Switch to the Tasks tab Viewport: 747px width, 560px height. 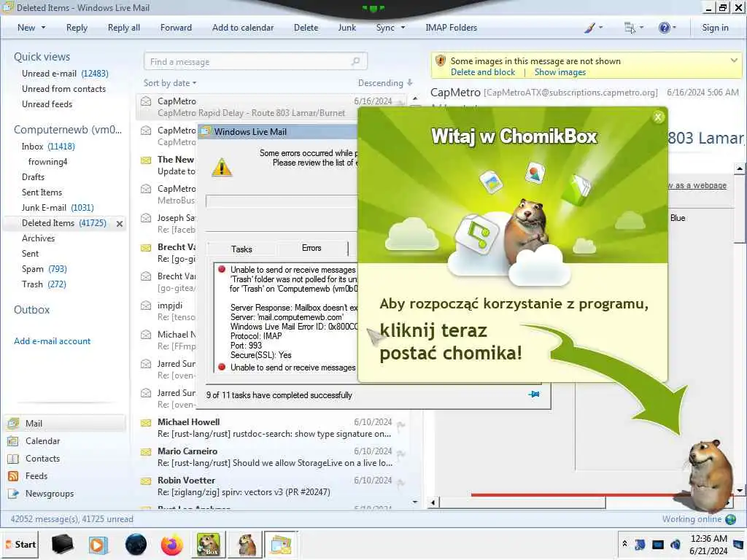241,249
